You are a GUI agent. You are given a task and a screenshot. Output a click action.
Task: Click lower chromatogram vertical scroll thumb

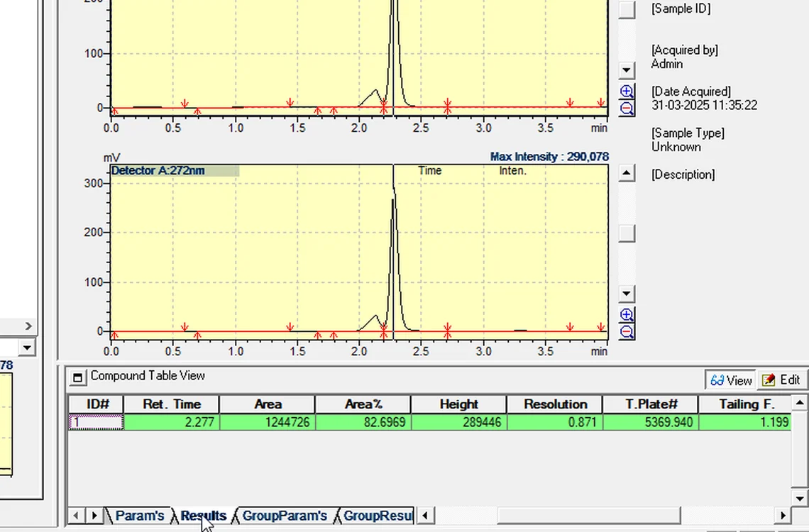pyautogui.click(x=627, y=233)
